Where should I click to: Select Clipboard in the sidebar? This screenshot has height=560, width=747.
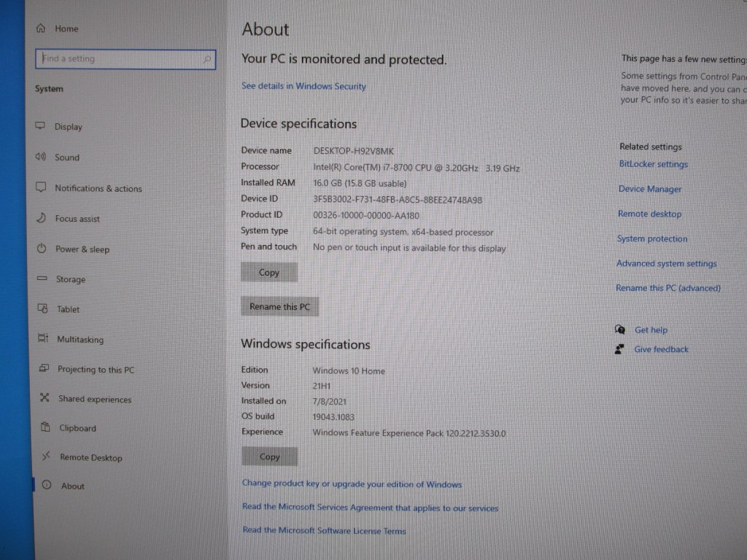pyautogui.click(x=77, y=427)
